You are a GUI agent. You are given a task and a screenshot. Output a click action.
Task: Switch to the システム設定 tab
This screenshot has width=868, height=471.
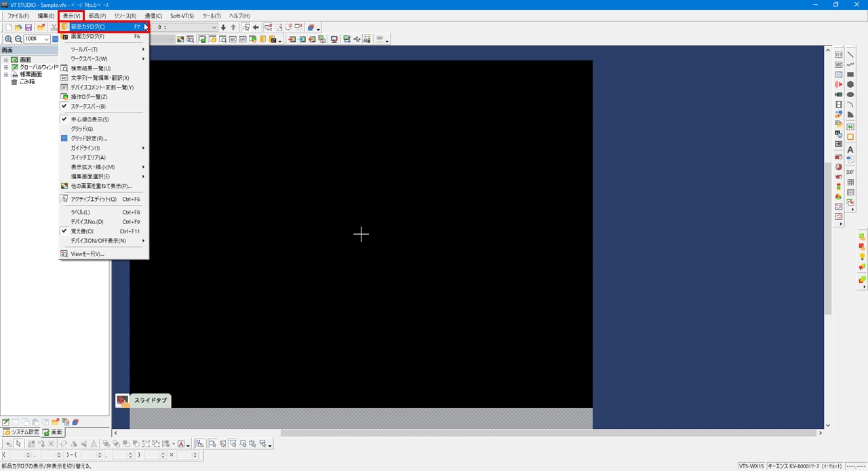pos(20,432)
